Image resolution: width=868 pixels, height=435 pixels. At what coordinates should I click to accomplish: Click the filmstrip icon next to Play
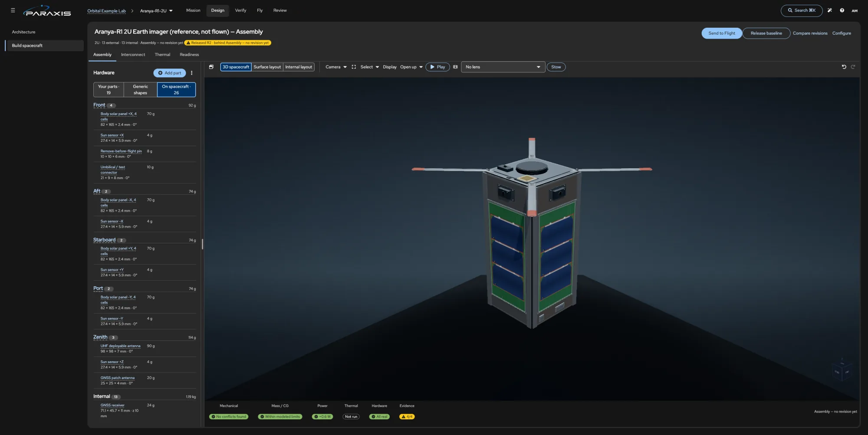tap(455, 67)
